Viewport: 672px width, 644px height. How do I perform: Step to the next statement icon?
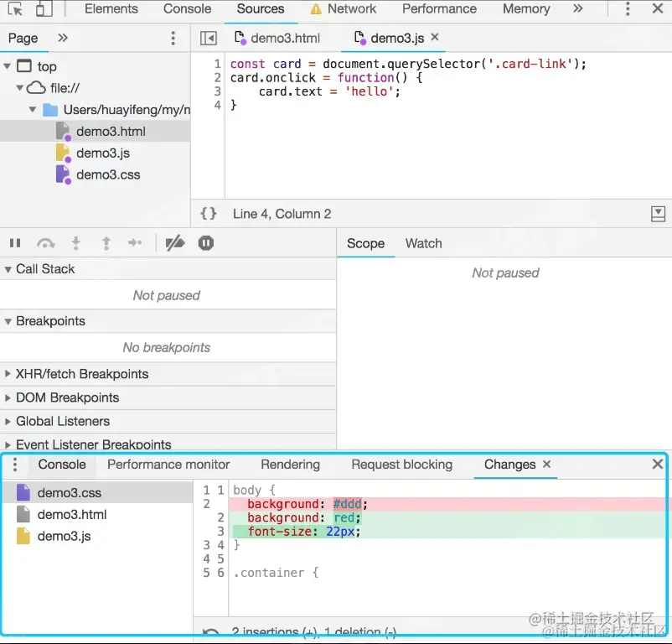click(x=135, y=243)
